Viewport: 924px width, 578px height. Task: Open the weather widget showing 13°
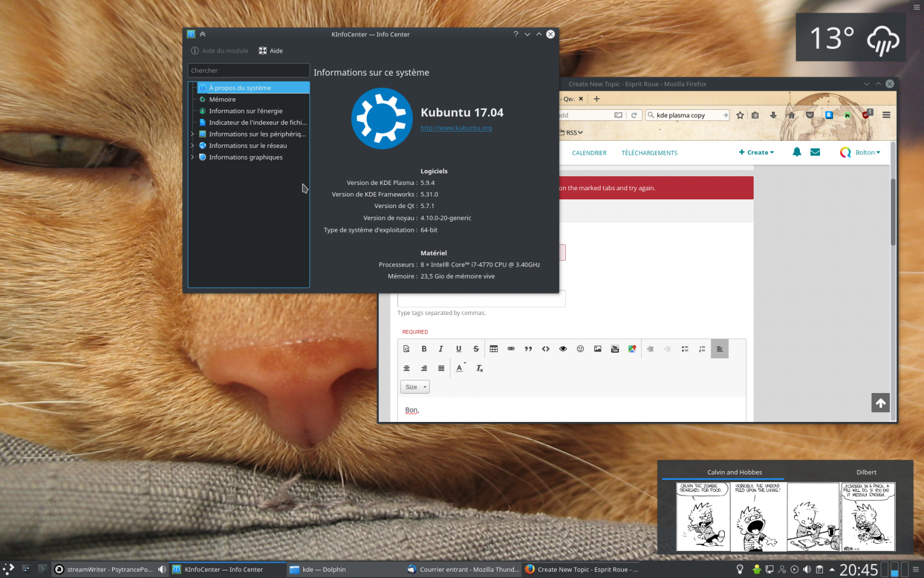pos(851,38)
